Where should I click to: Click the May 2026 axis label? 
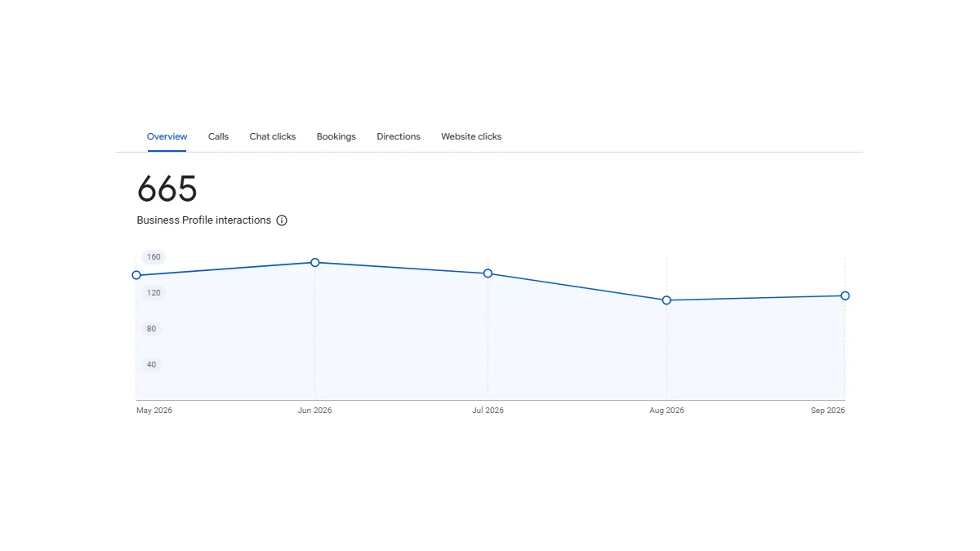[x=154, y=411]
